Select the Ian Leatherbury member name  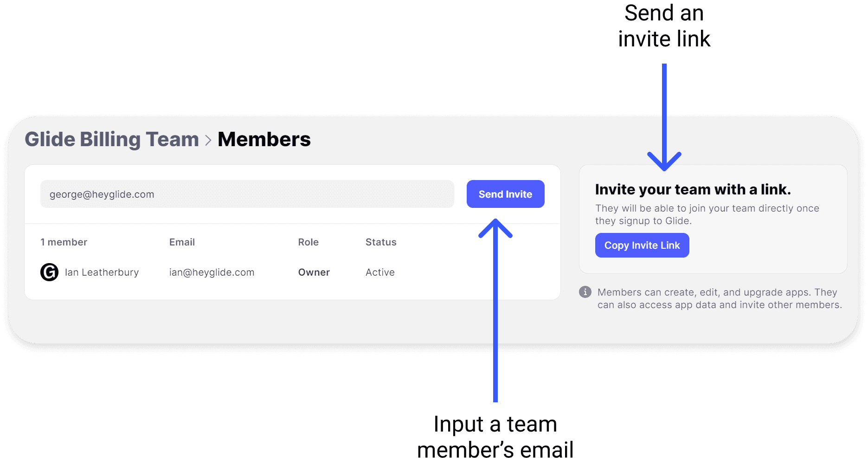pyautogui.click(x=102, y=272)
